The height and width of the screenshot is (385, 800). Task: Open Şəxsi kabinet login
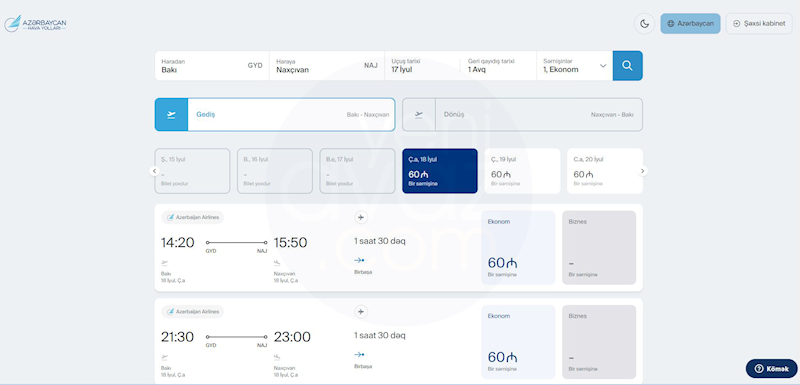point(759,23)
